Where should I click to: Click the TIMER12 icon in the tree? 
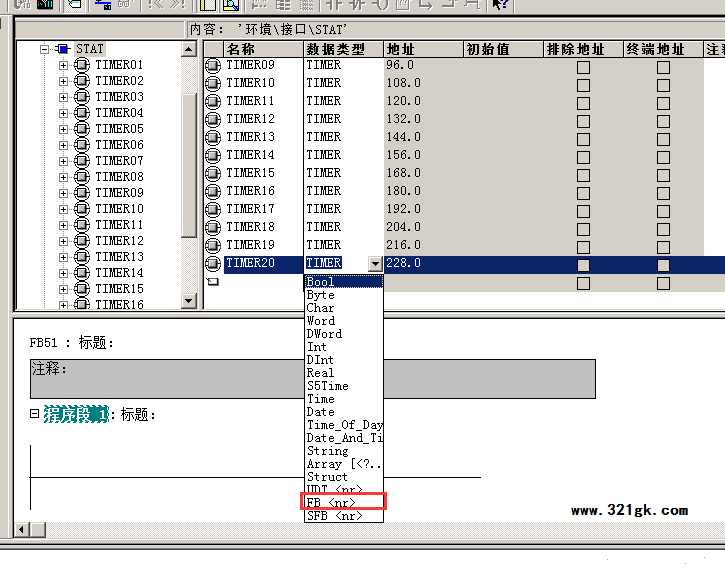pyautogui.click(x=82, y=241)
